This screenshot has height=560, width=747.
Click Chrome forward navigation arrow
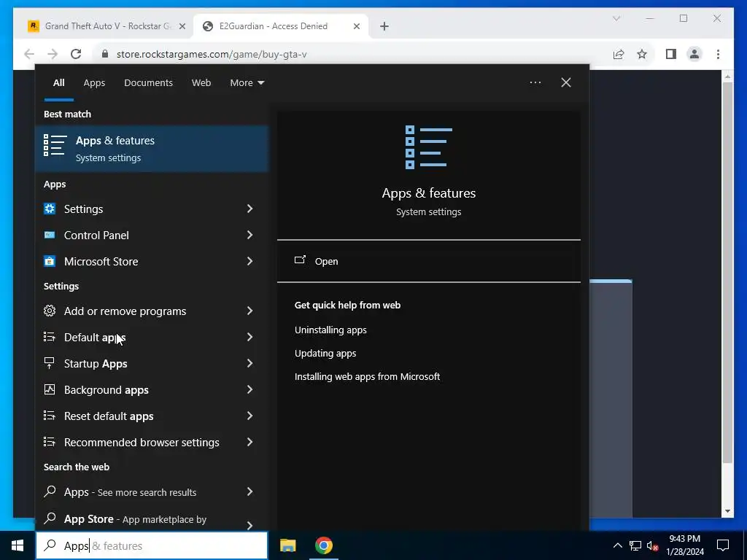coord(53,54)
